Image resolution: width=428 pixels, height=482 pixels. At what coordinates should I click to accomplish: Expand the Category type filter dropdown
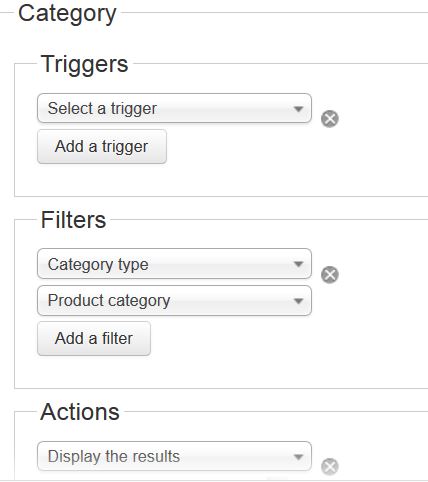pyautogui.click(x=174, y=264)
